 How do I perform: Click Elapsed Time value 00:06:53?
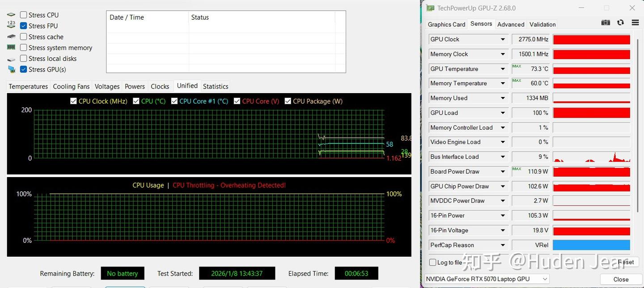pos(356,273)
